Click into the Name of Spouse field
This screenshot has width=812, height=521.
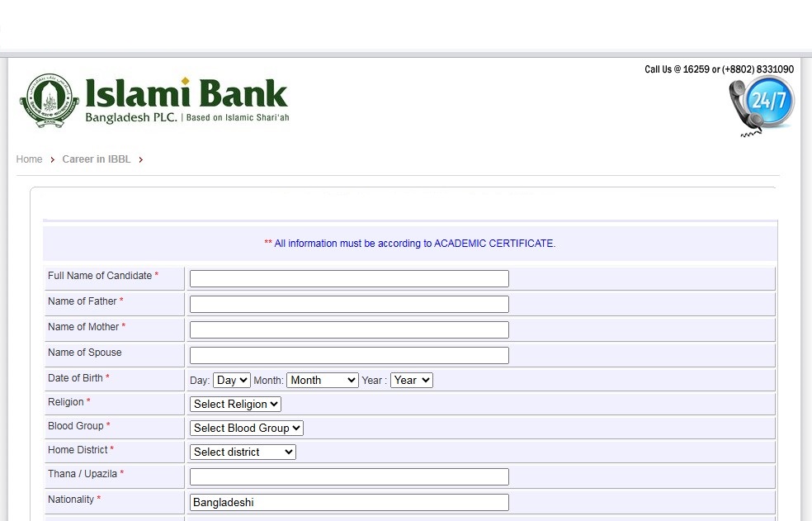click(x=349, y=356)
